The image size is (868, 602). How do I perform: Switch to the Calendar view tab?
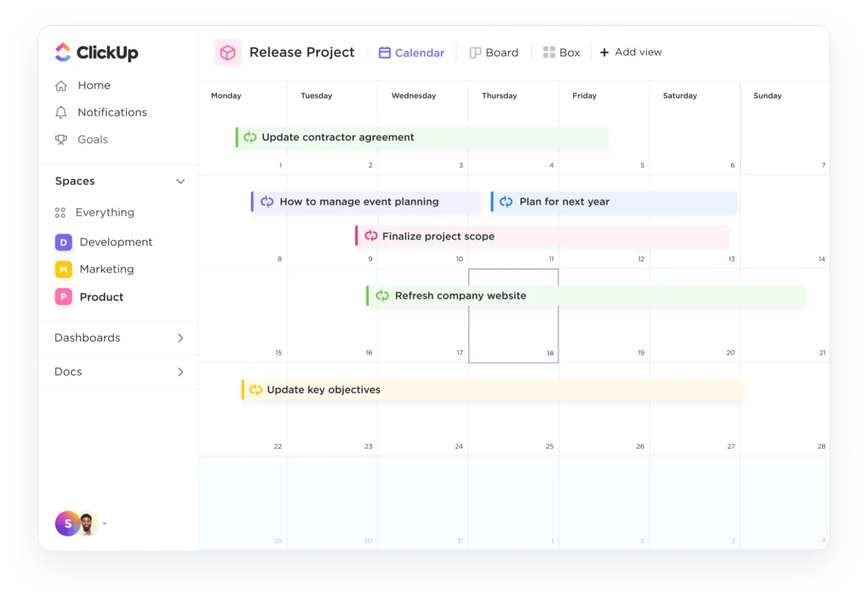pos(412,53)
